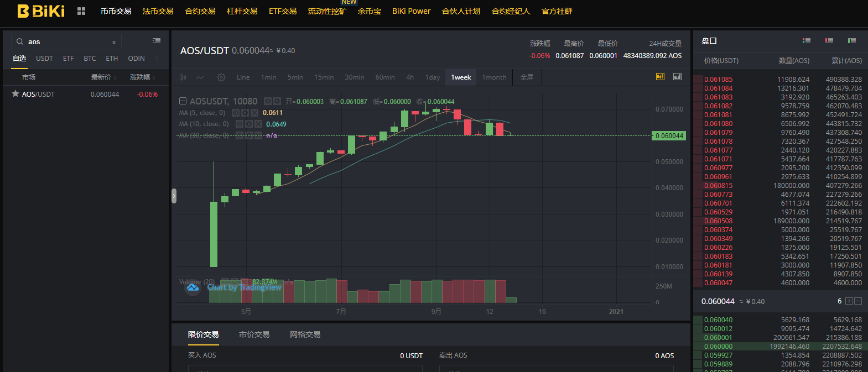Screen dimensions: 868x372
Task: Clear the aos search field
Action: 114,42
